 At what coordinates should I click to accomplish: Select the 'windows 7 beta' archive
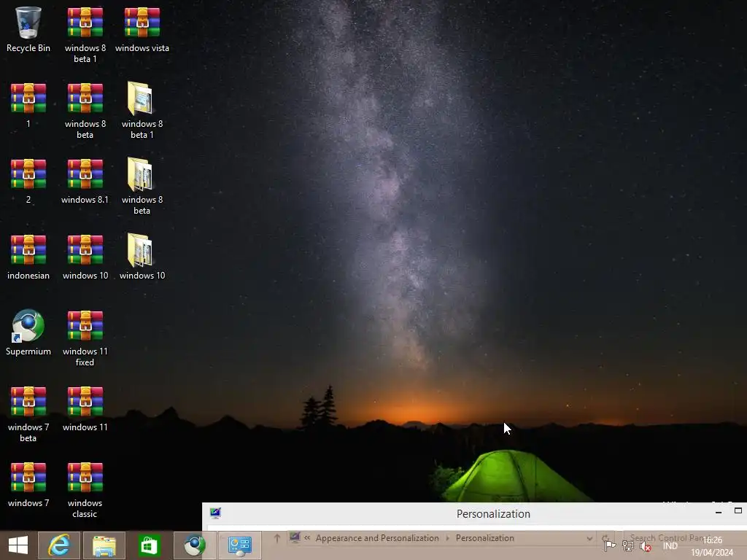click(28, 414)
